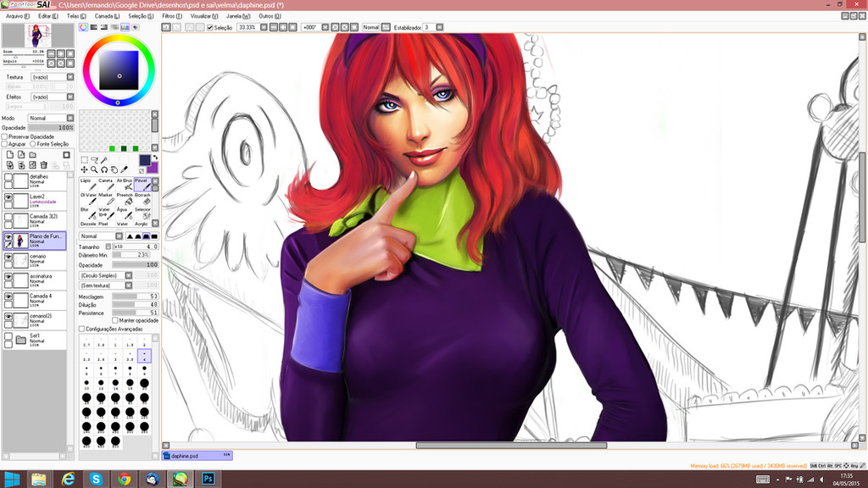Open the rotation angle dropdown arrow
This screenshot has height=488, width=868.
(x=325, y=27)
